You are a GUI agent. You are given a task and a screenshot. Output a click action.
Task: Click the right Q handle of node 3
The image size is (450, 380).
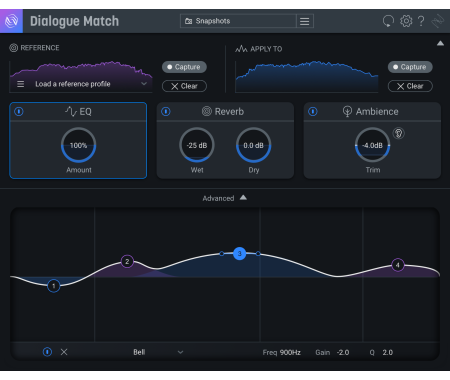(258, 254)
